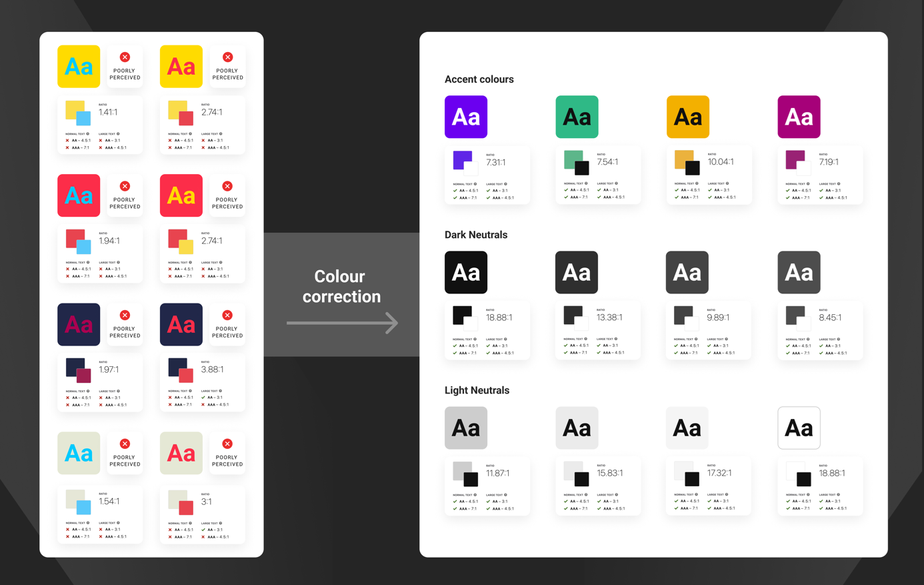Pick the green Aa accent colour tile

pyautogui.click(x=577, y=117)
